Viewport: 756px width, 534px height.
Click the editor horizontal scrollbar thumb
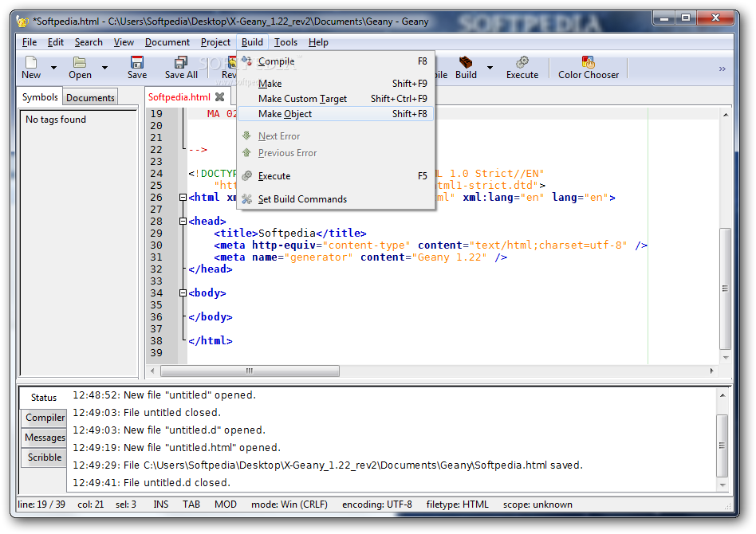click(250, 371)
